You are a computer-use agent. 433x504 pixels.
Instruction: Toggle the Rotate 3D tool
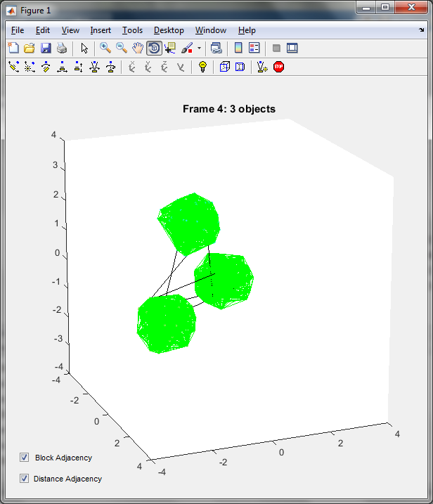click(x=155, y=49)
